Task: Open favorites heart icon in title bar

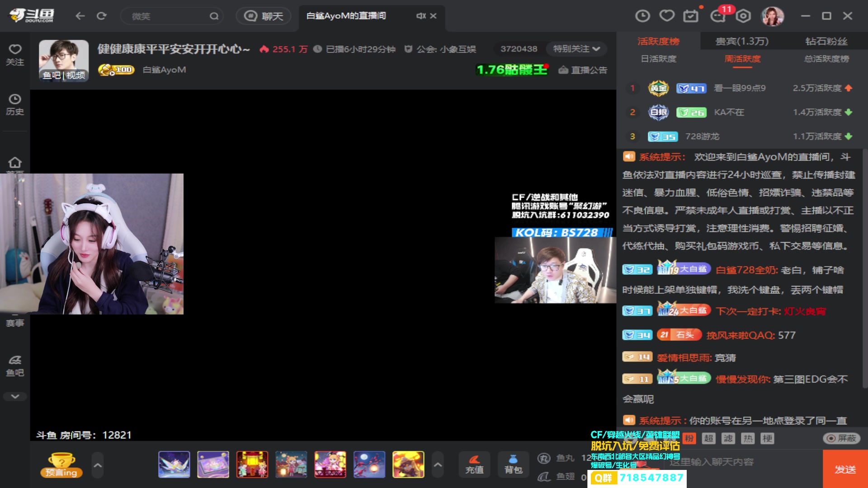Action: 667,16
